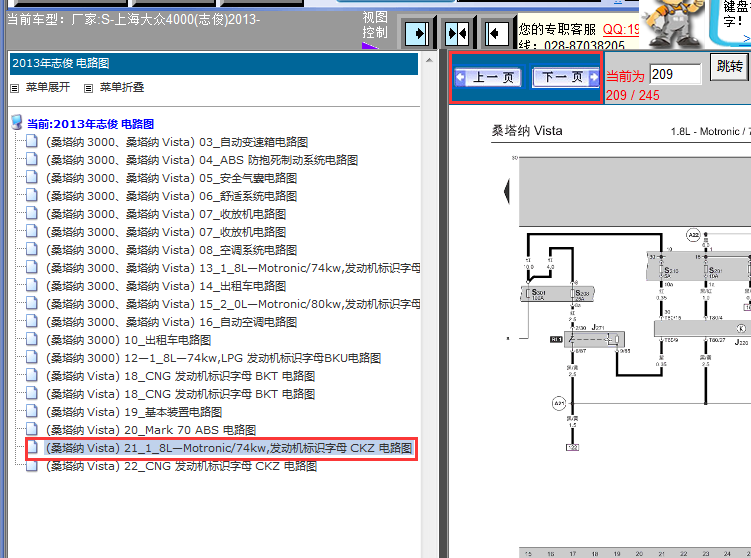Click document icon of 03_自动变速箱电路图

click(x=32, y=141)
